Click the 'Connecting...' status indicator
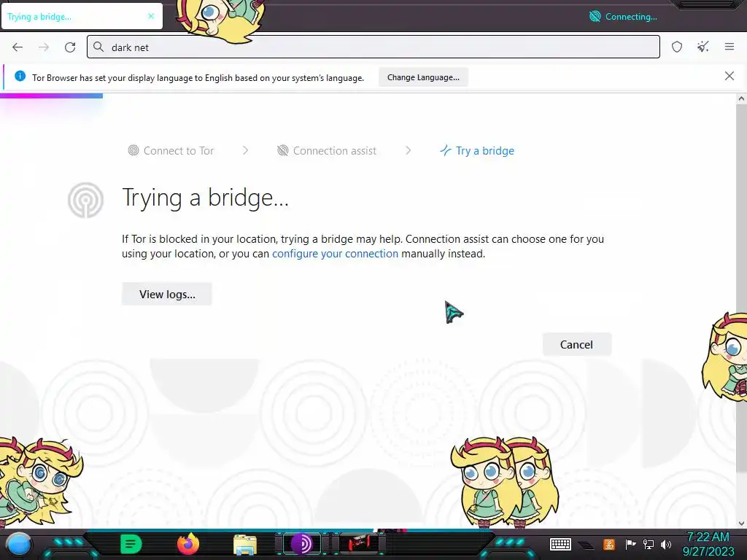Image resolution: width=747 pixels, height=560 pixels. (x=623, y=17)
